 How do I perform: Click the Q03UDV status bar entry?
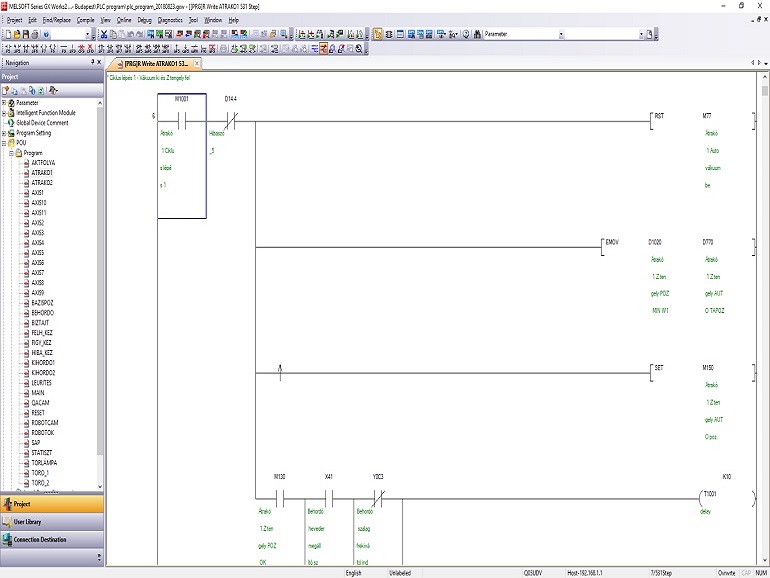click(x=532, y=573)
